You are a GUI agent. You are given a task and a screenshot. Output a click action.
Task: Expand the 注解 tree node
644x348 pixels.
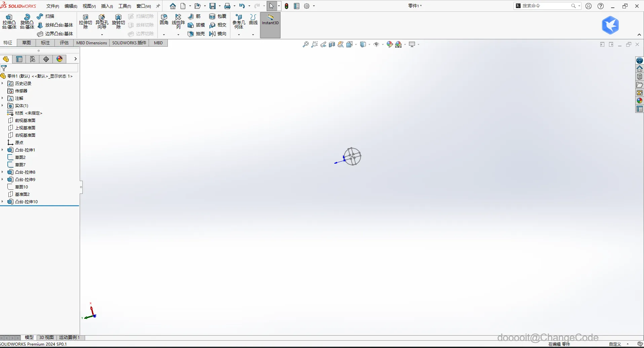pos(3,98)
